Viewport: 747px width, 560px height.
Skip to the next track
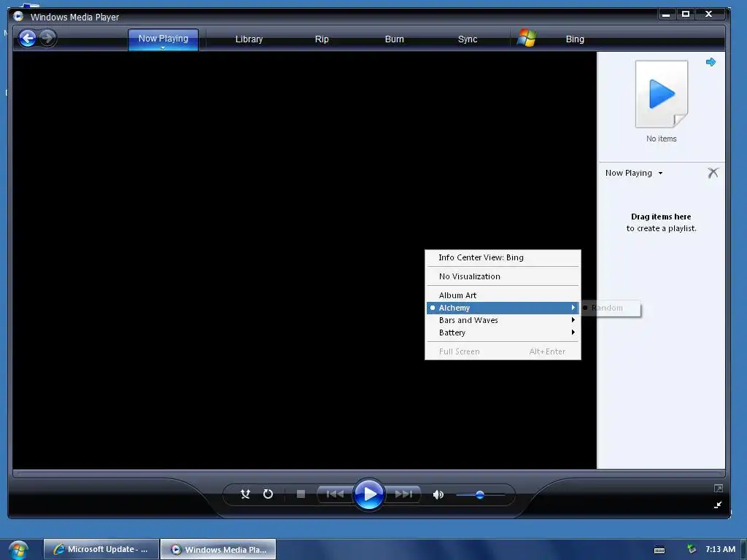click(403, 494)
